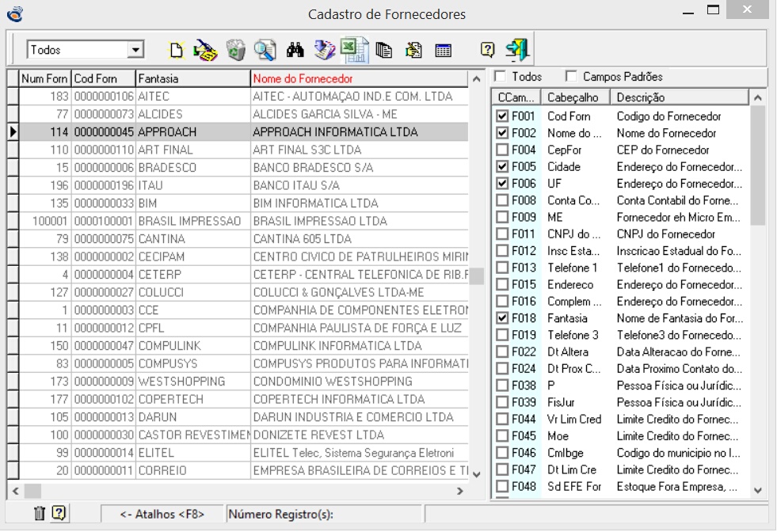Click the toolbar help question mark icon
The image size is (777, 532).
click(488, 50)
